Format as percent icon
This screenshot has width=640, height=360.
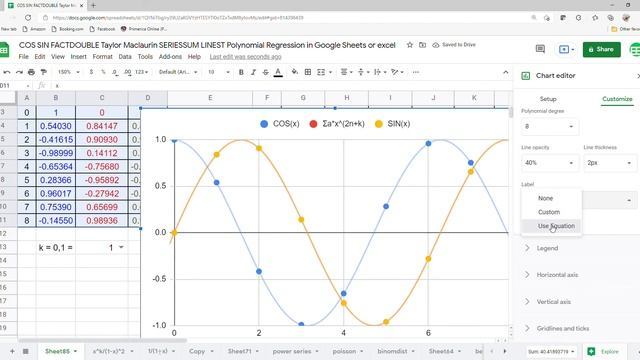click(x=103, y=72)
